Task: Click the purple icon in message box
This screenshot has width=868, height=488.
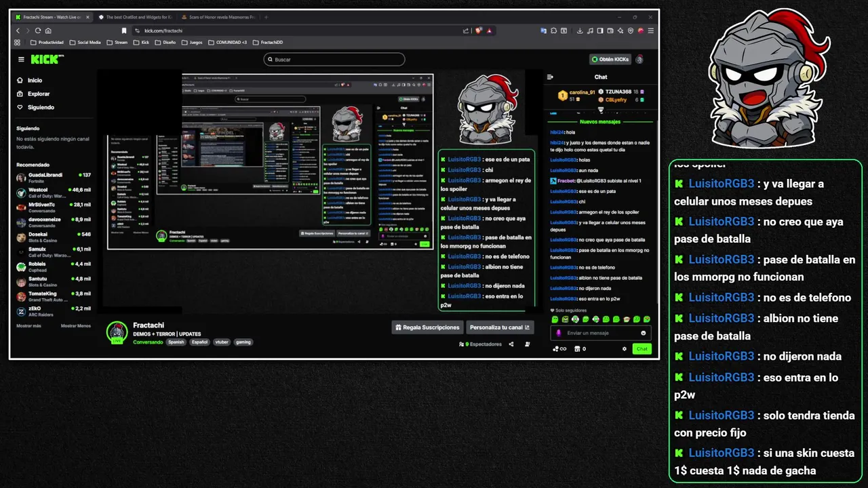Action: 559,333
